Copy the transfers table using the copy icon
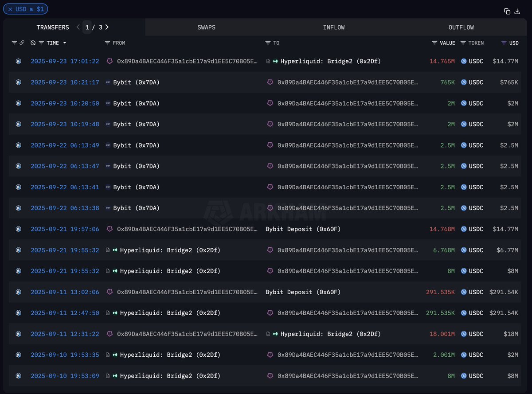This screenshot has width=532, height=394. coord(507,12)
